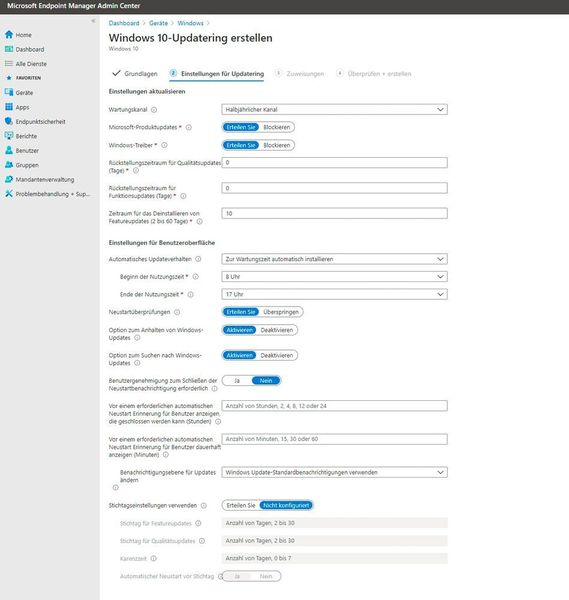
Task: Go to Überprüfen + erstellen tab
Action: 374,73
